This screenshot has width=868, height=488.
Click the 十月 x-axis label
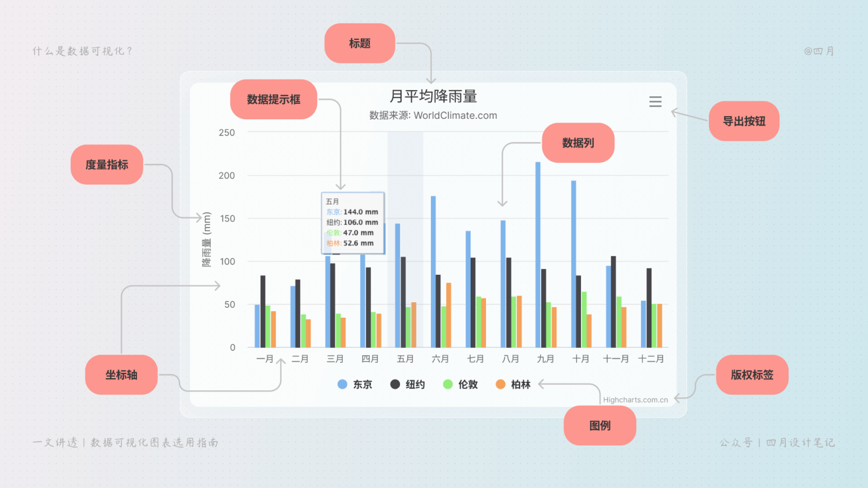[581, 359]
